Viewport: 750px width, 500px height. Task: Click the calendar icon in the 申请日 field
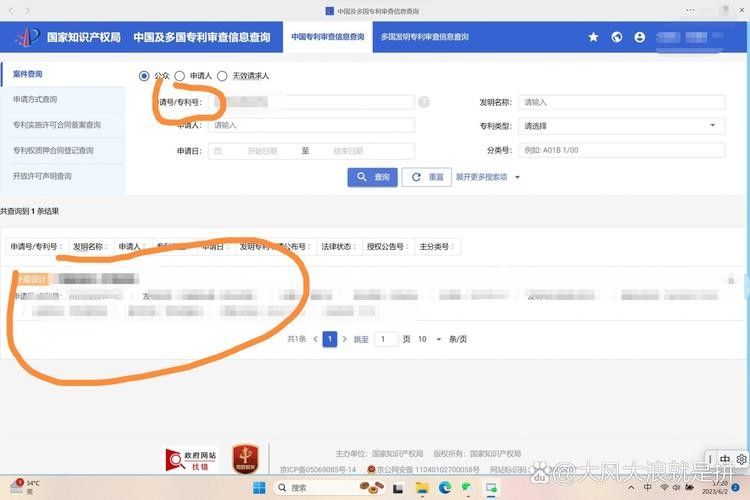point(218,151)
